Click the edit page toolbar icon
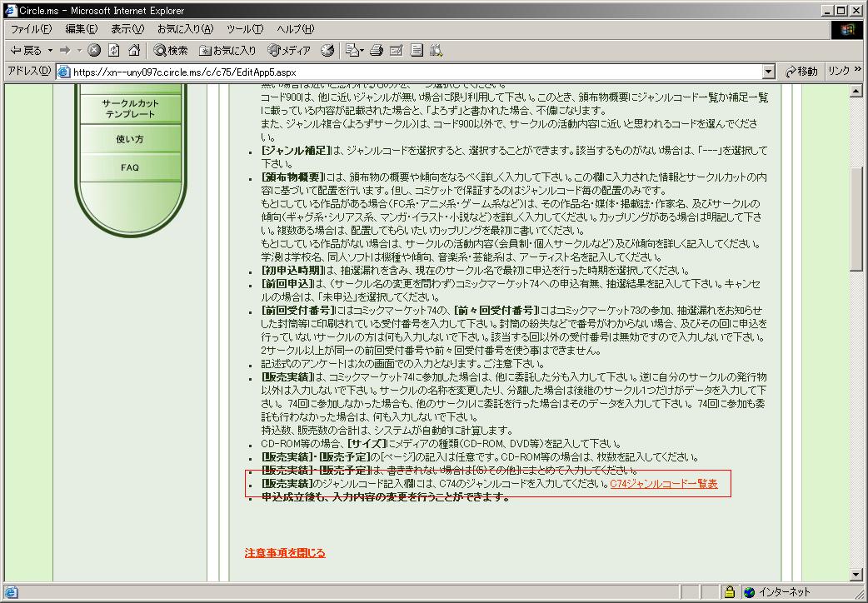 [x=397, y=50]
